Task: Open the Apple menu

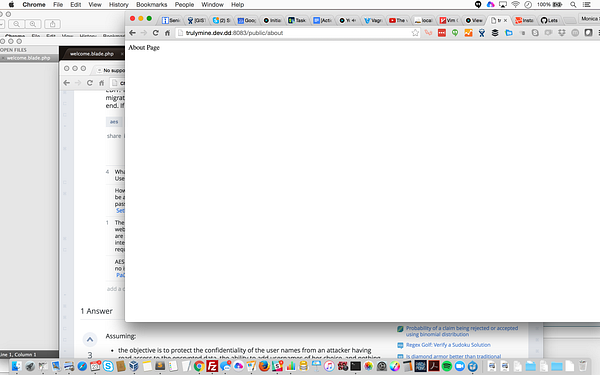Action: click(11, 5)
